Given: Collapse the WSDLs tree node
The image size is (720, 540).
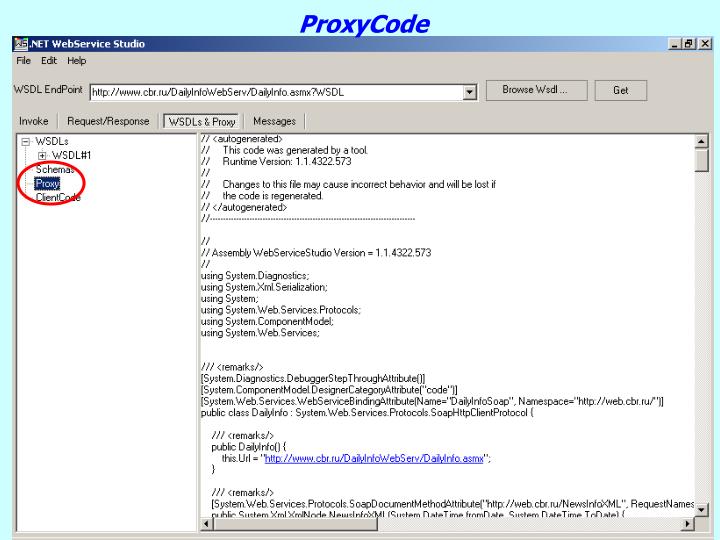Looking at the screenshot, I should [26, 141].
